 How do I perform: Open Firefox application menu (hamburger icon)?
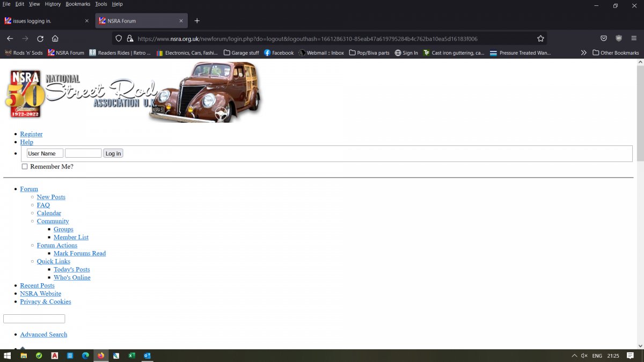pos(634,39)
